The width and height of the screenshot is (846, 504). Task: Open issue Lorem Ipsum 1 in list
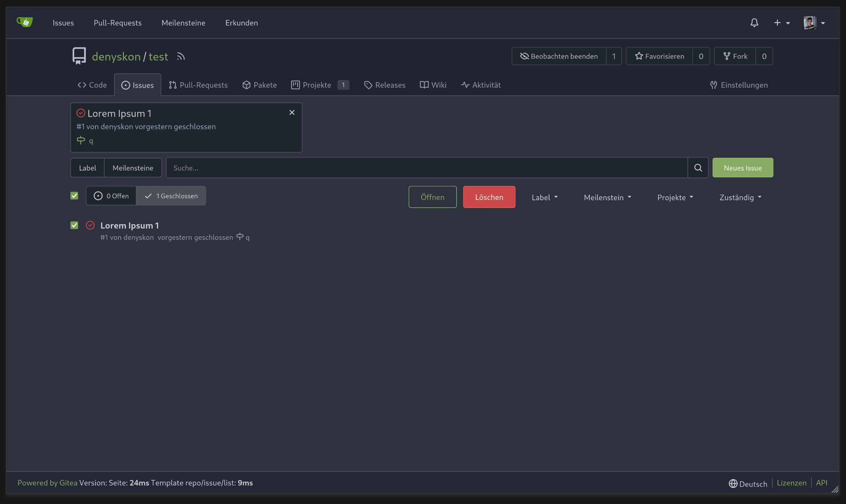tap(130, 225)
